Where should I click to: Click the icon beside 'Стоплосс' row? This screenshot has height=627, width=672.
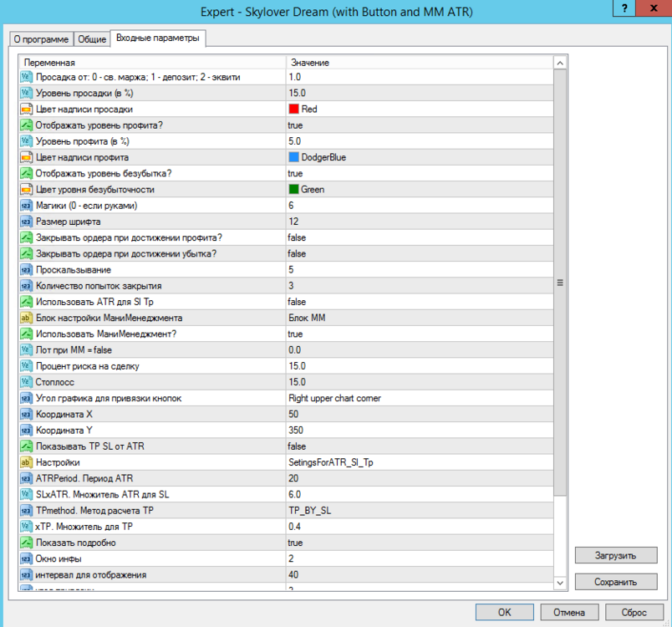click(26, 382)
